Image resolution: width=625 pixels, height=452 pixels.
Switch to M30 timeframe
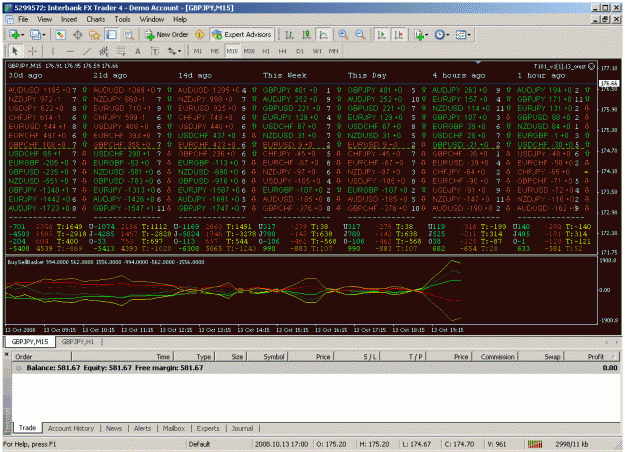[x=249, y=51]
